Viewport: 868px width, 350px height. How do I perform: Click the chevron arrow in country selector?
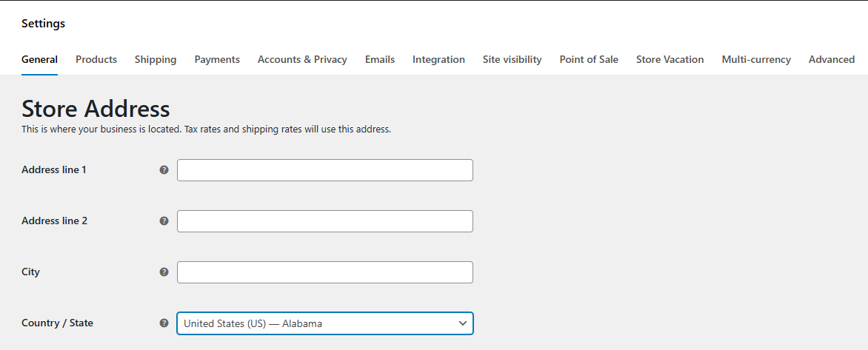[x=463, y=323]
